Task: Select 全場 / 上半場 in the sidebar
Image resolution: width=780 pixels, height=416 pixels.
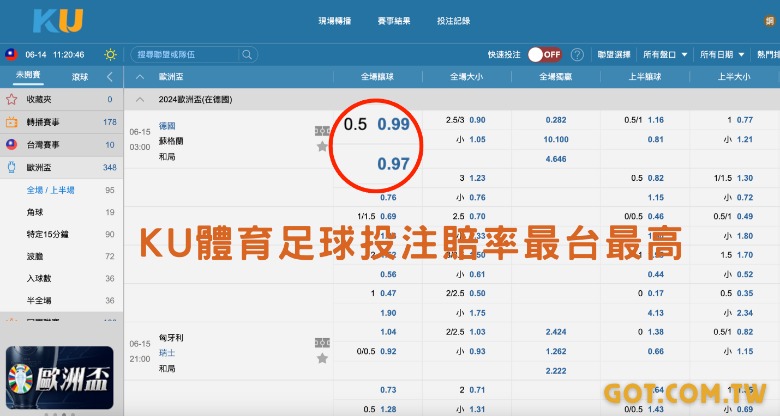Action: coord(50,190)
